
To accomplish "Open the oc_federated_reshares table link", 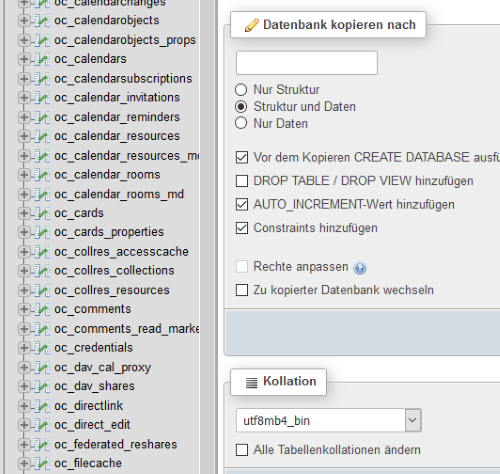I will pos(116,445).
